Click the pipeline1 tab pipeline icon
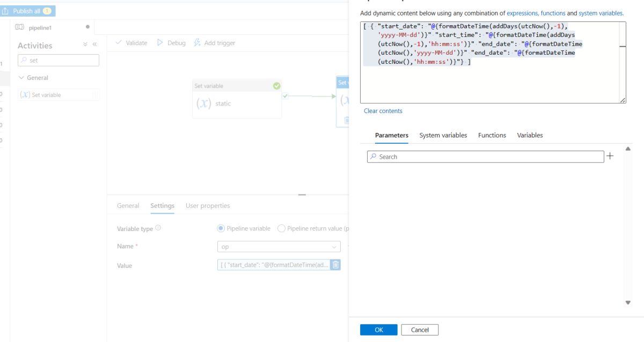The height and width of the screenshot is (342, 644). click(x=19, y=27)
